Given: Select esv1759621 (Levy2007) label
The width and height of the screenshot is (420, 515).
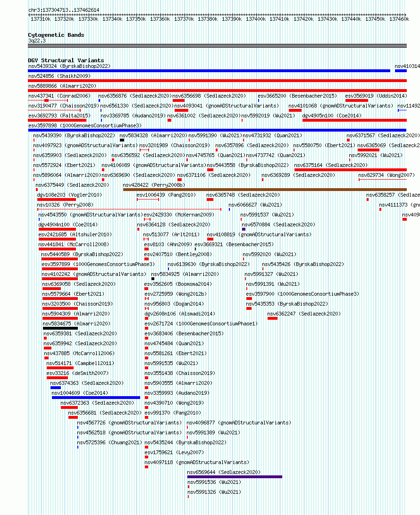Looking at the screenshot, I should [175, 452].
